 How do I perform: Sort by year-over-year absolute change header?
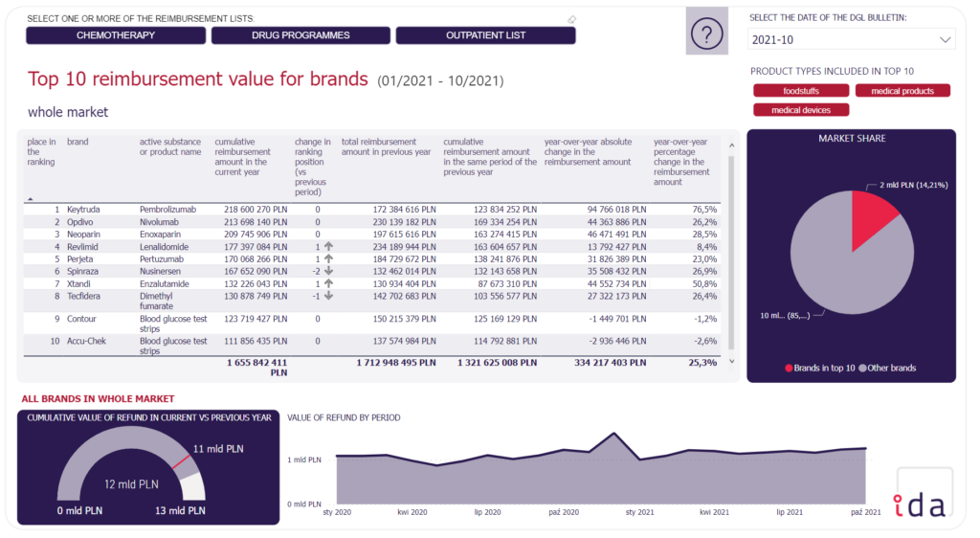pyautogui.click(x=589, y=152)
